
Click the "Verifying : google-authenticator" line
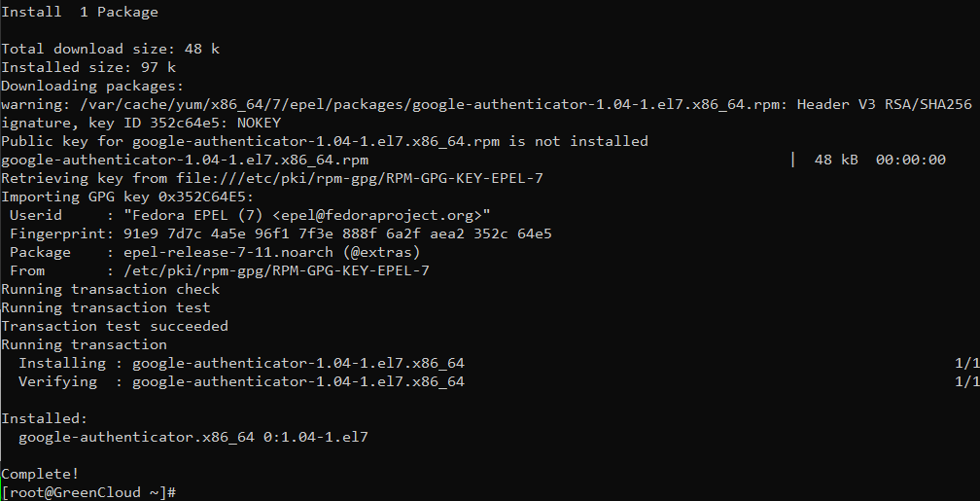tap(241, 381)
